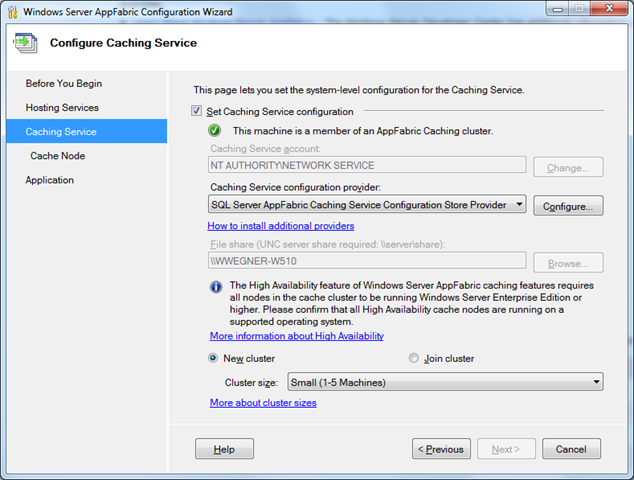
Task: Click the Caching Service configuration provider label
Action: 295,187
